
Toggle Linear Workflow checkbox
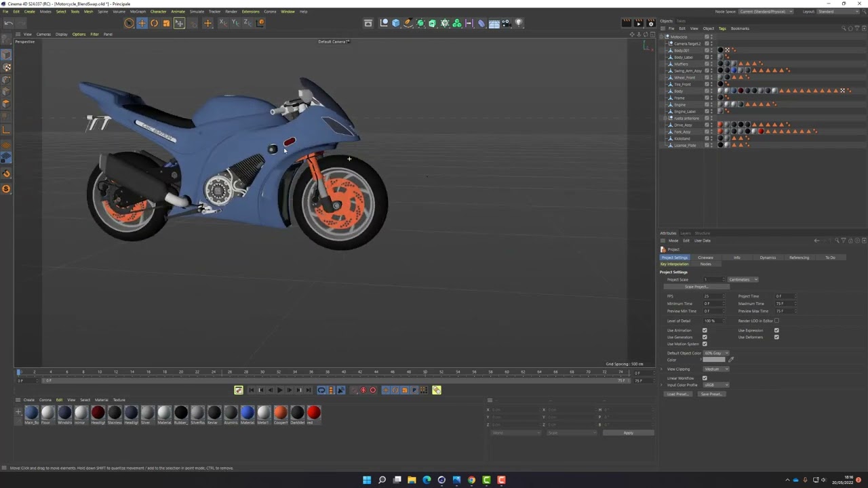(705, 378)
